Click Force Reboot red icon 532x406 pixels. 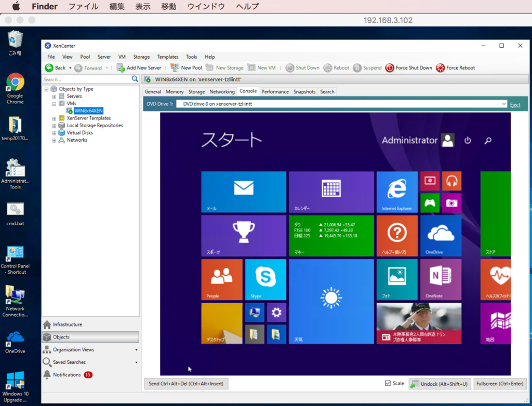pyautogui.click(x=441, y=68)
